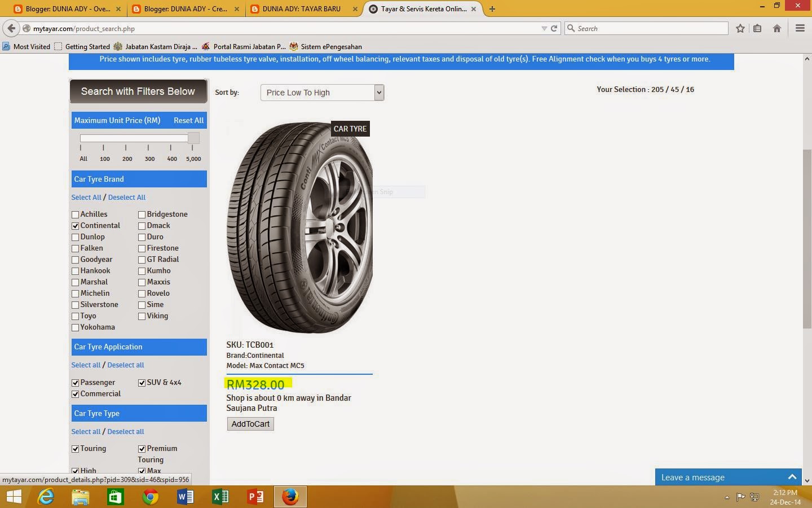This screenshot has height=508, width=812.
Task: Open a new tab with the plus icon
Action: point(492,8)
